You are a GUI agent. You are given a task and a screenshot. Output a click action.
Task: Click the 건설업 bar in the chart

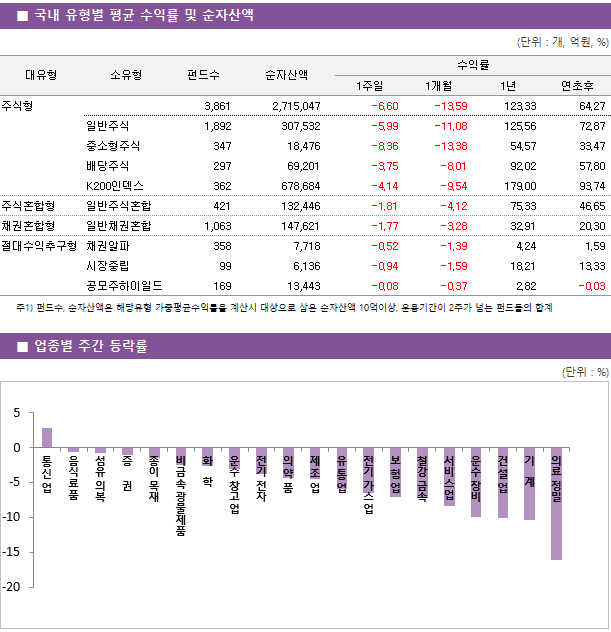pos(503,482)
